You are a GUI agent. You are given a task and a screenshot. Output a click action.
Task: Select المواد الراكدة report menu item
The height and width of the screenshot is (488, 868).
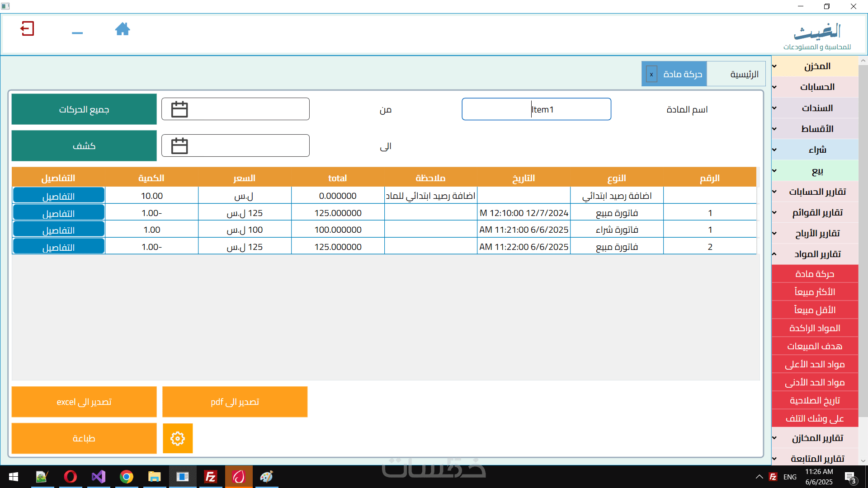point(815,328)
